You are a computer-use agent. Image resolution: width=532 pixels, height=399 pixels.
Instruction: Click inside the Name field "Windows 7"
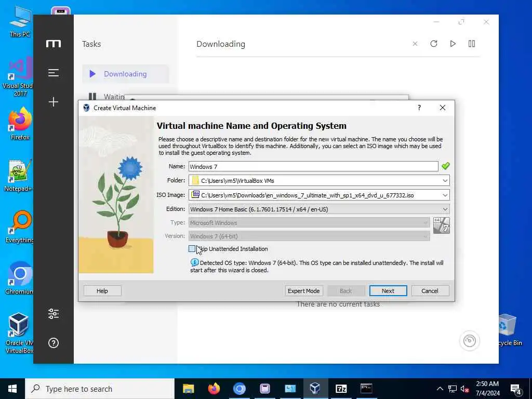(x=313, y=166)
